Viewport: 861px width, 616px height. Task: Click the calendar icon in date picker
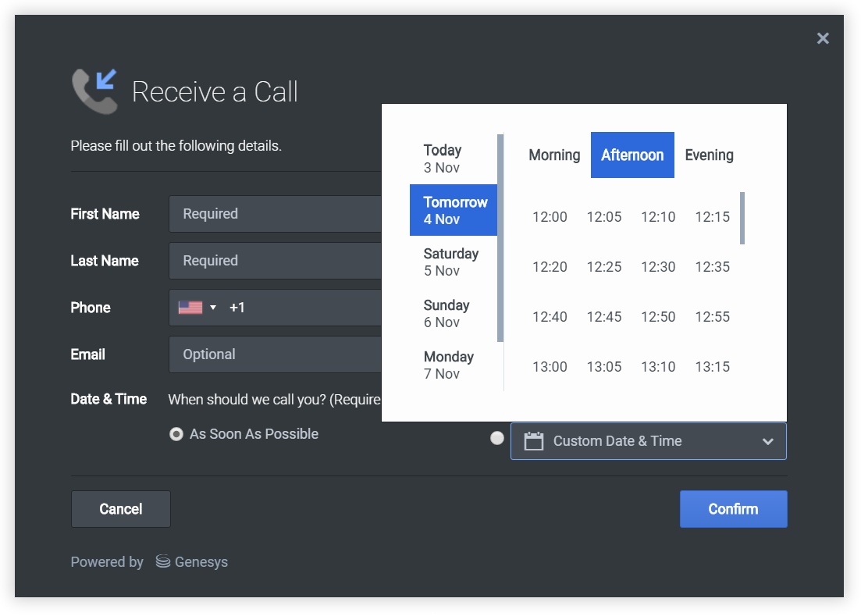point(533,441)
